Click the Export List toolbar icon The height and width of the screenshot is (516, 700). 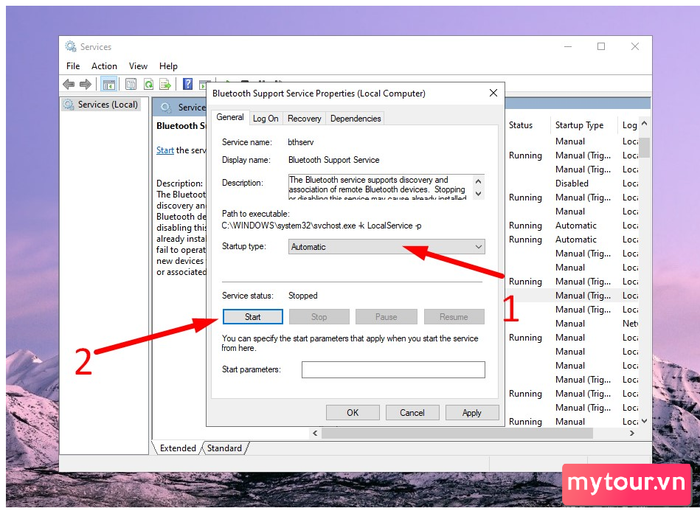click(x=165, y=84)
